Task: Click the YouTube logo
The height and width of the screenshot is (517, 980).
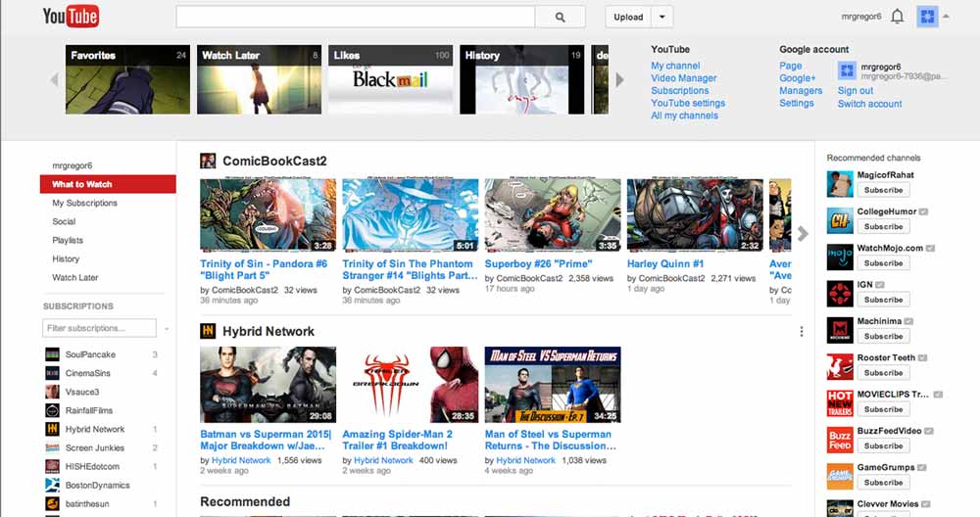Action: 71,17
